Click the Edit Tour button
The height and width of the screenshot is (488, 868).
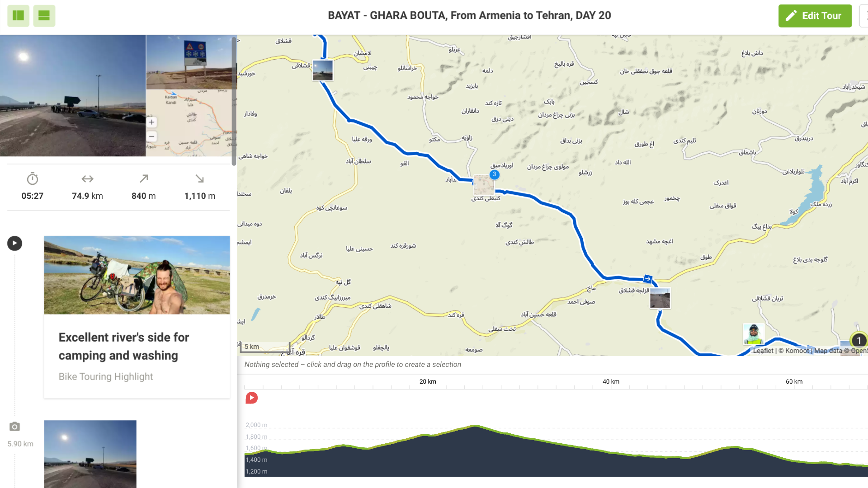pos(815,16)
